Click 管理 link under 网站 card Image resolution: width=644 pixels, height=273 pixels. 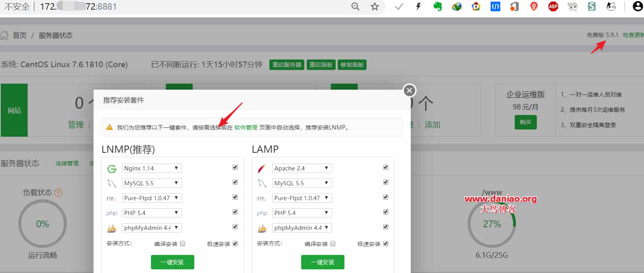(x=76, y=125)
